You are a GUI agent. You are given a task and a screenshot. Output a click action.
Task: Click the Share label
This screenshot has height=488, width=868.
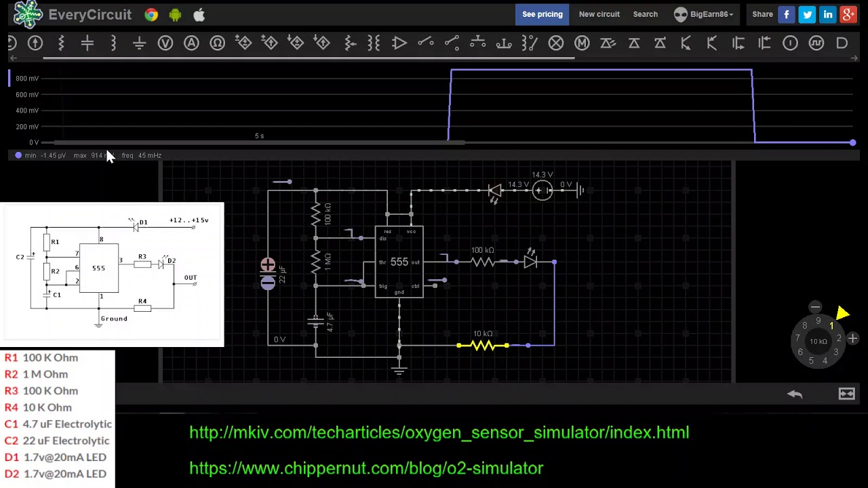coord(762,14)
